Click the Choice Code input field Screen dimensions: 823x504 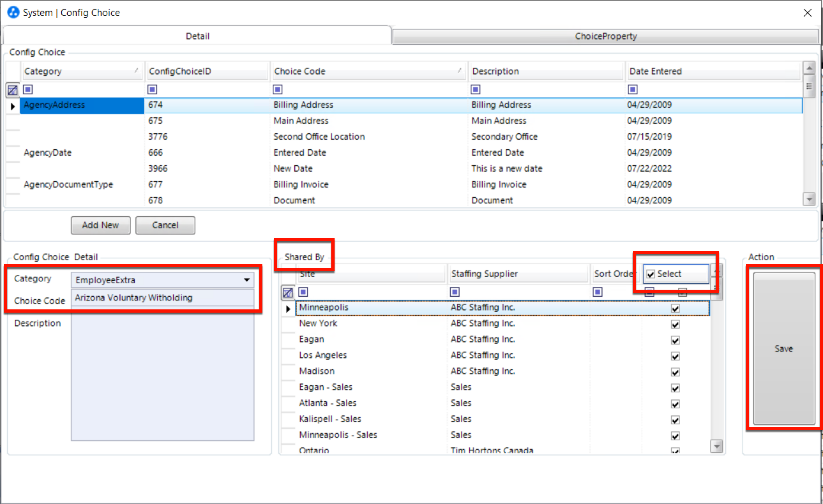coord(163,297)
